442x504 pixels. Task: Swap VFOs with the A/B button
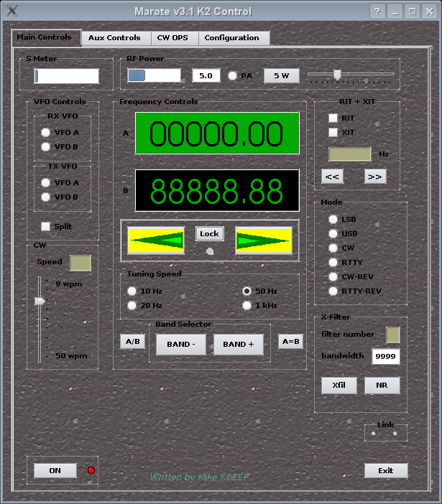pyautogui.click(x=132, y=341)
